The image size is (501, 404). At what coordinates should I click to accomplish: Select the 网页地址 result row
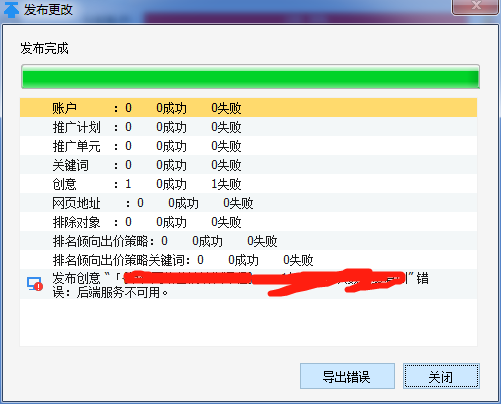[x=248, y=203]
